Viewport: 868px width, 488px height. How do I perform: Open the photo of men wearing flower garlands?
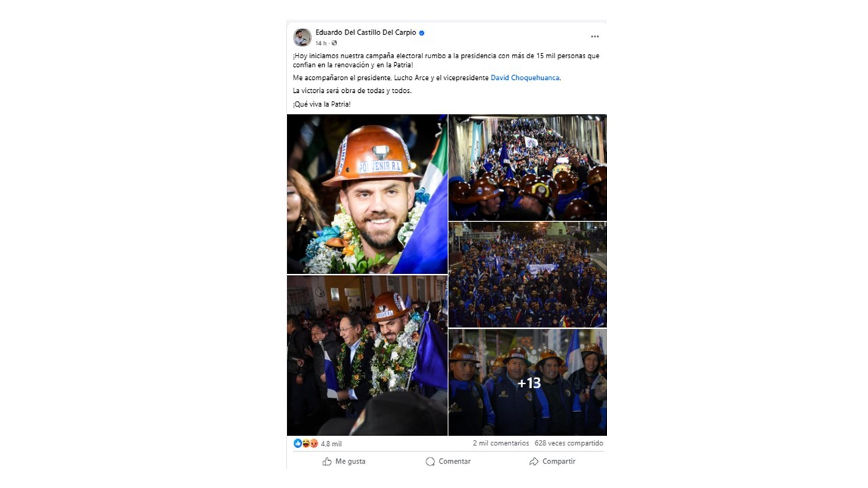pos(367,355)
